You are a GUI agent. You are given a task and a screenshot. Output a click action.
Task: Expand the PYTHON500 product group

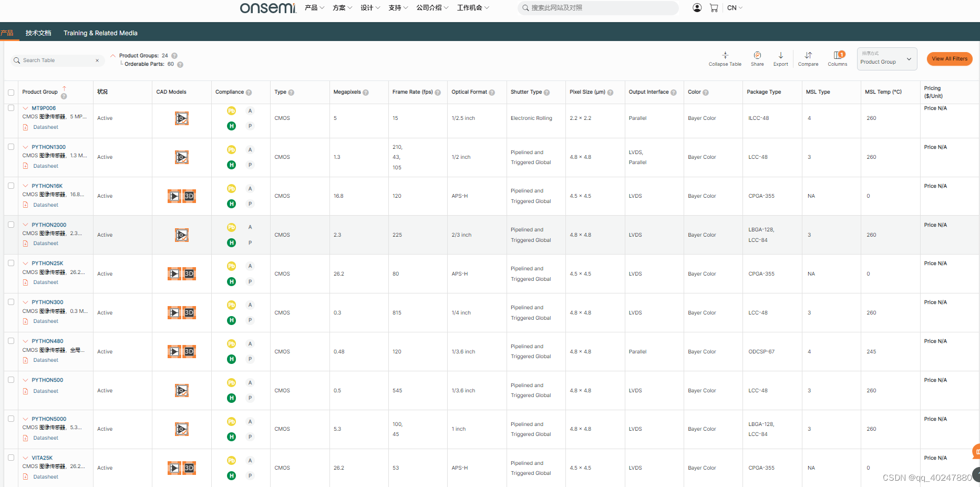click(x=25, y=380)
